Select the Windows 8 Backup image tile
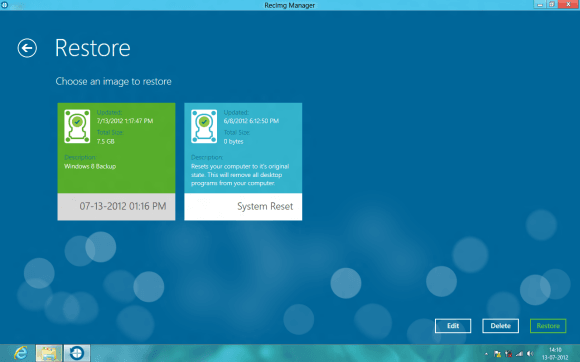580x362 pixels. point(116,162)
